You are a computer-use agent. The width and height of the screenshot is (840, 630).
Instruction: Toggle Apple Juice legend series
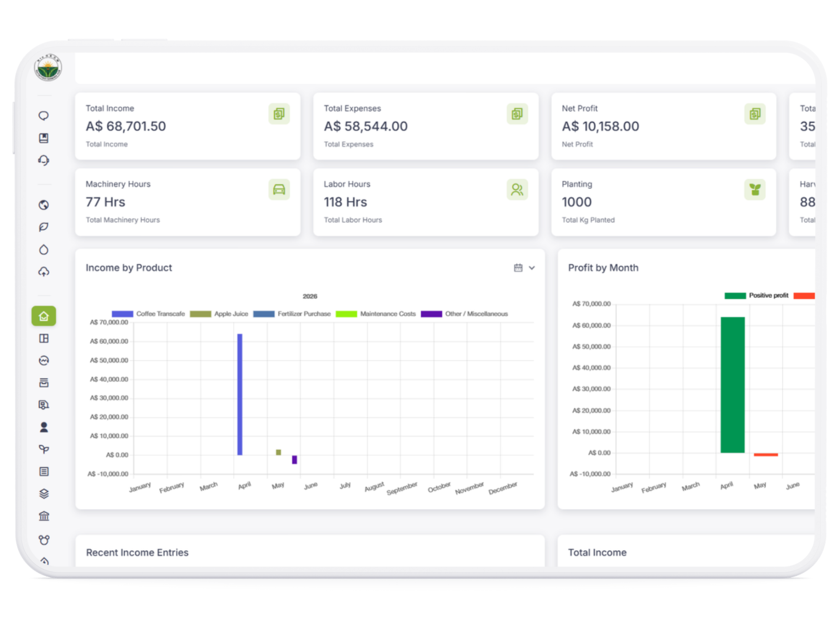pos(219,314)
